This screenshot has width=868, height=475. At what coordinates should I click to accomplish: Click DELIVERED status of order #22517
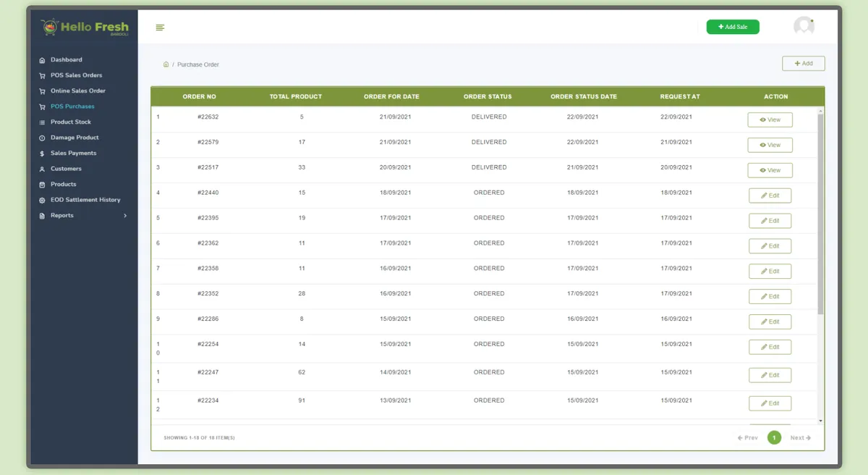(x=489, y=167)
